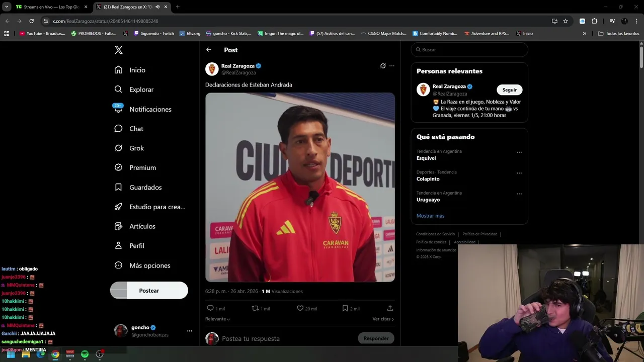Click the repost icon with 1 mil
This screenshot has height=362, width=644.
point(255,308)
